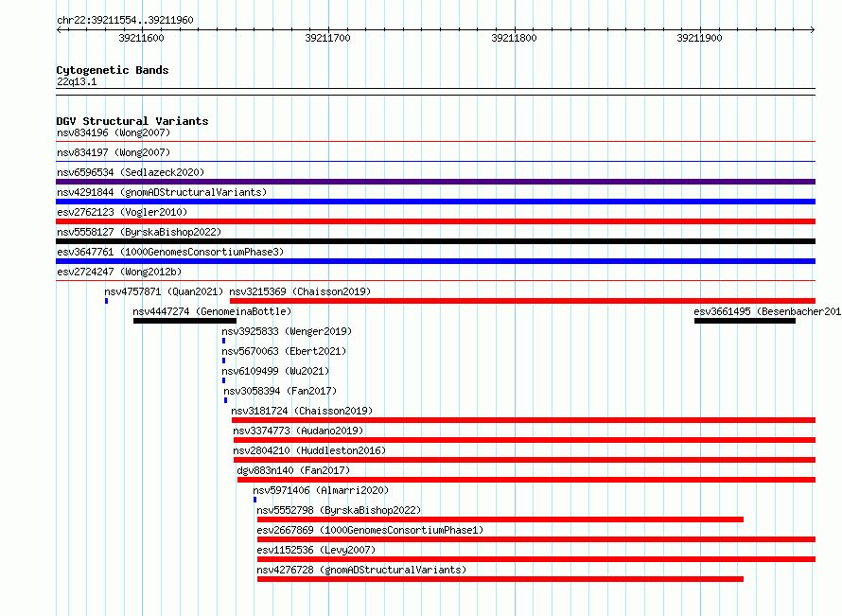The image size is (842, 616).
Task: Open esv2762123 (Vogler2010) label
Action: coord(122,212)
